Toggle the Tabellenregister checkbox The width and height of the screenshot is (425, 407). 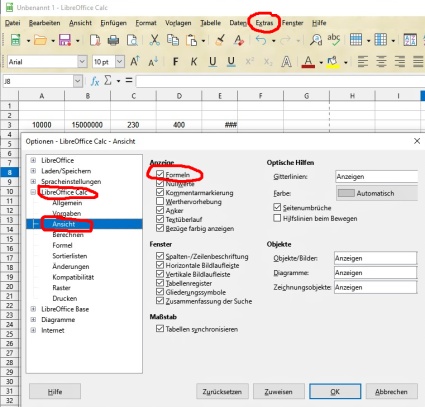tap(160, 283)
